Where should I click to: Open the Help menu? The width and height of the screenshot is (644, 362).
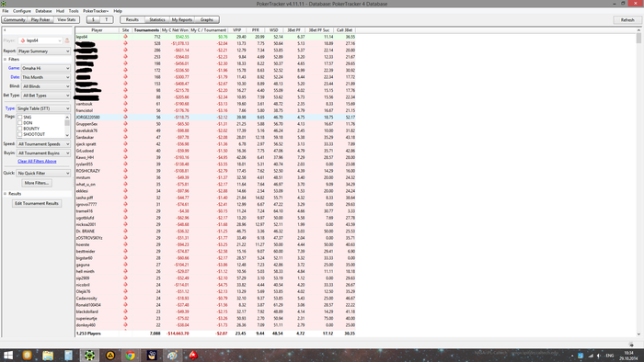pos(118,11)
